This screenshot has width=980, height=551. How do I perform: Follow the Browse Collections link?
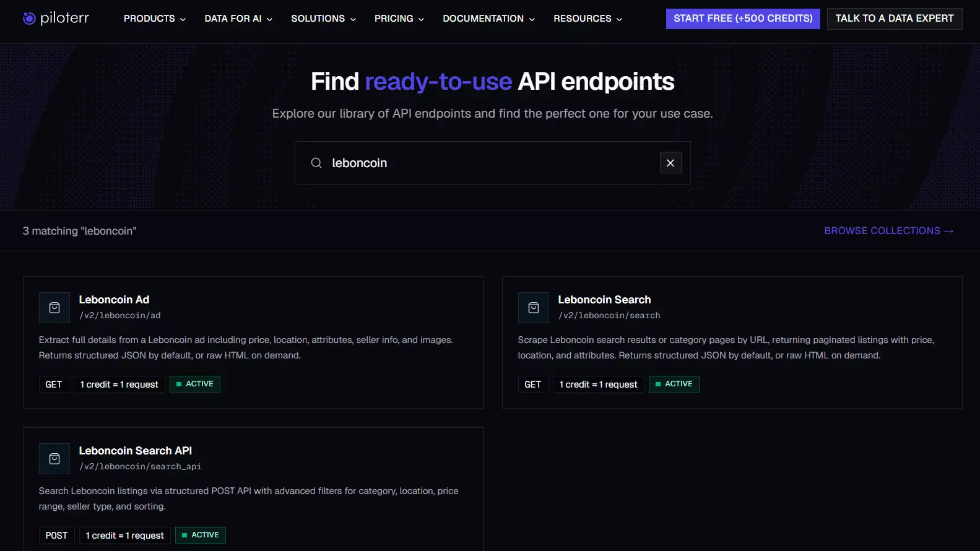click(x=889, y=231)
